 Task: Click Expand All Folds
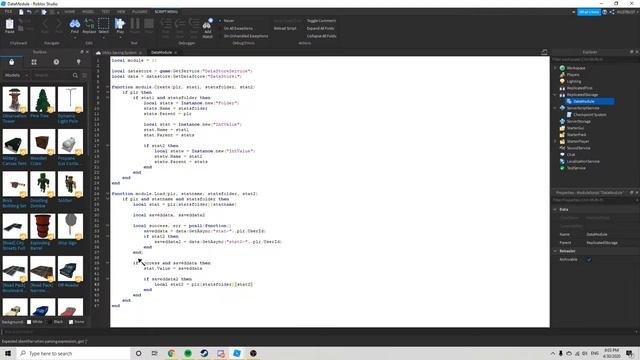tap(320, 28)
